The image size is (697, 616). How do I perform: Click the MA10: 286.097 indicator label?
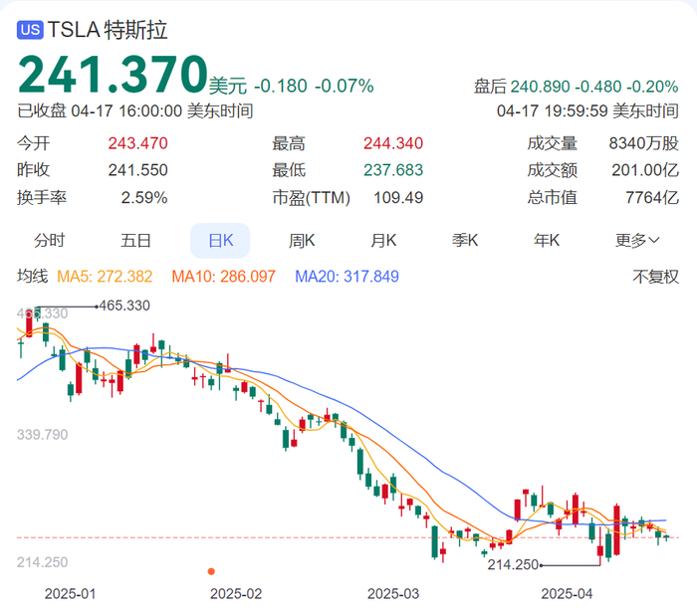[x=224, y=277]
